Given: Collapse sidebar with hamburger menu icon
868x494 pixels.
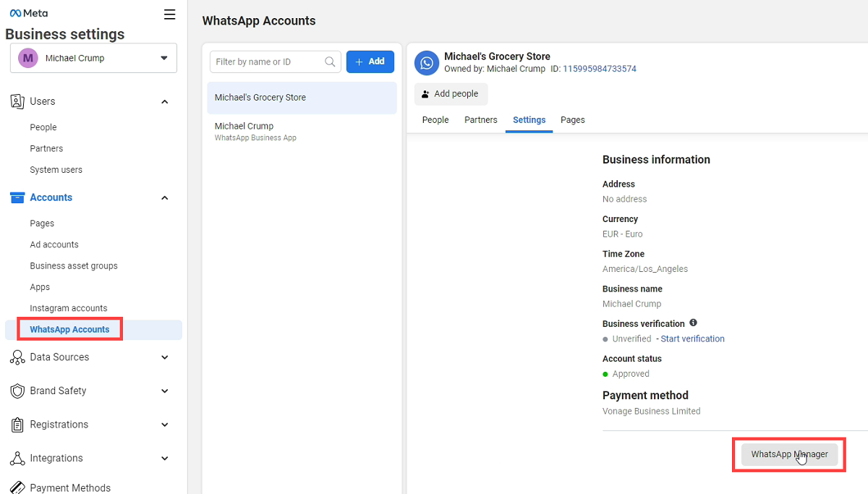Looking at the screenshot, I should click(169, 14).
